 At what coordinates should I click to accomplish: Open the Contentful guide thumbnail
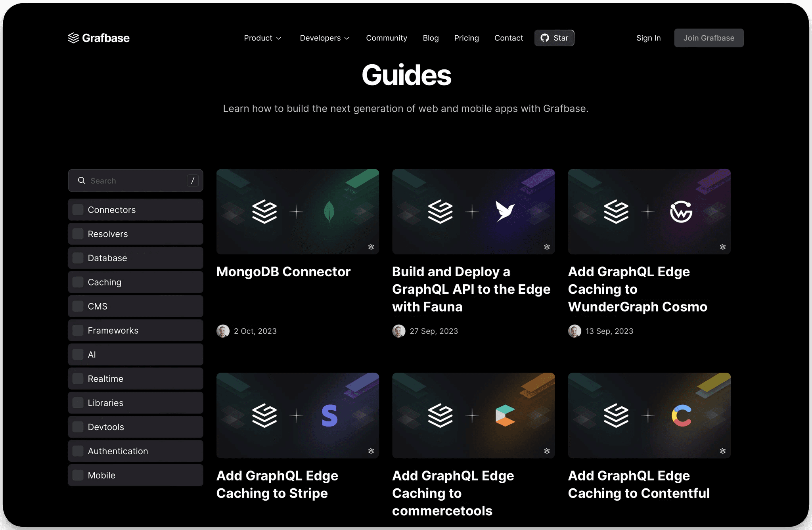[649, 415]
